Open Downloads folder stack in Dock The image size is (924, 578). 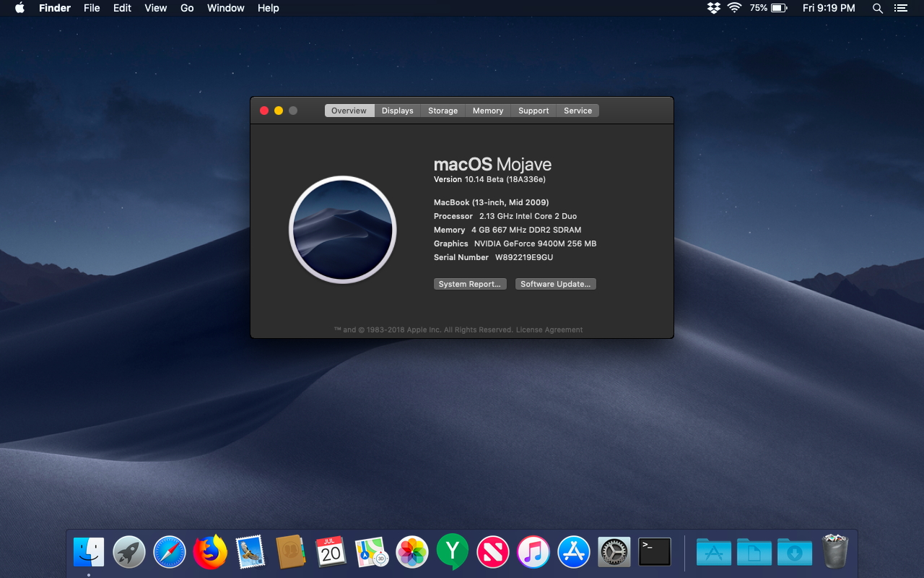tap(795, 553)
